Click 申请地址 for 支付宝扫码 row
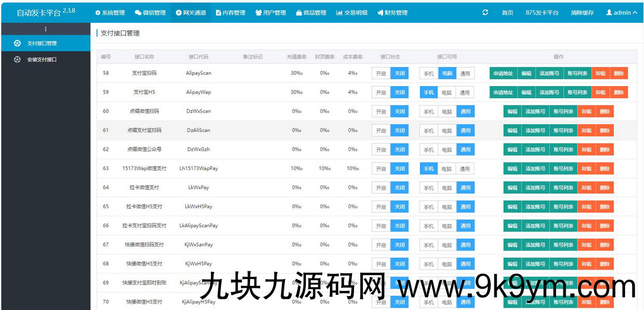Image resolution: width=644 pixels, height=310 pixels. tap(503, 73)
